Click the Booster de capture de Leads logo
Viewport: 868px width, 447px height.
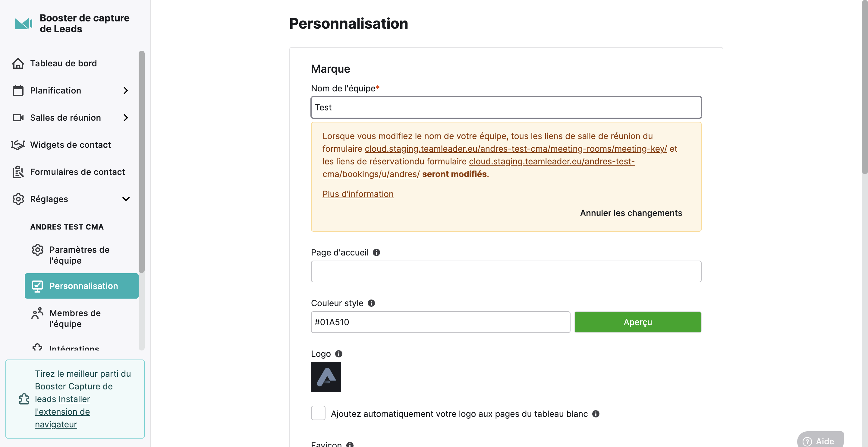click(24, 24)
